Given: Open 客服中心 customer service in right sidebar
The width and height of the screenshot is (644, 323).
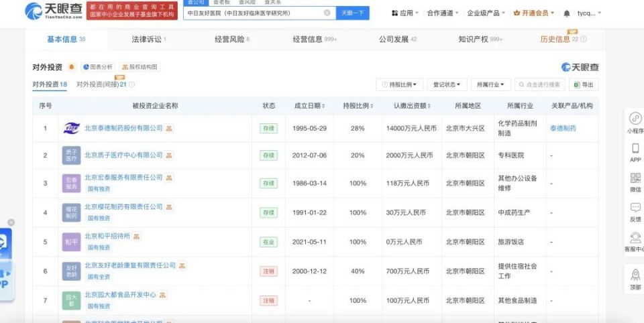Looking at the screenshot, I should (x=635, y=242).
